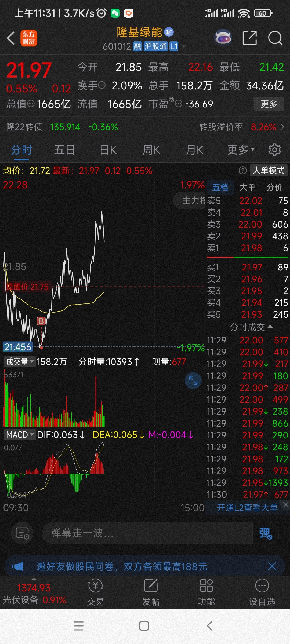Tap the 卖5 22.02 order row
Image resolution: width=290 pixels, height=644 pixels.
[x=247, y=200]
